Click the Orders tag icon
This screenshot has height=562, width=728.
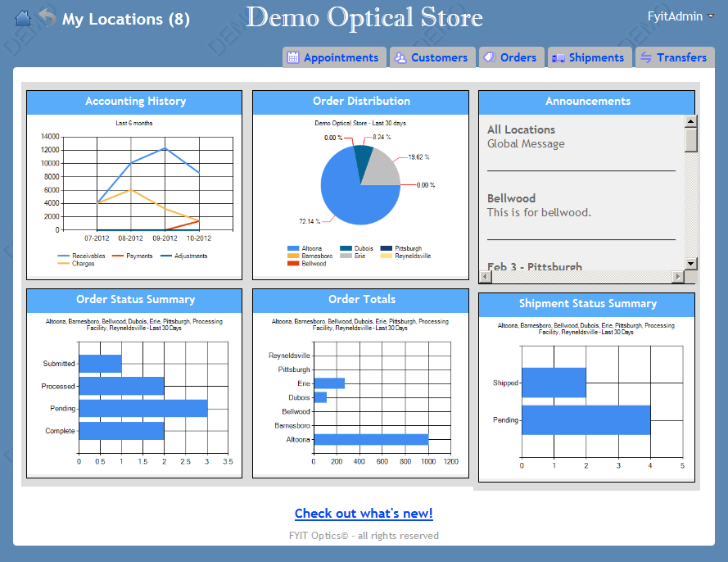coord(490,57)
